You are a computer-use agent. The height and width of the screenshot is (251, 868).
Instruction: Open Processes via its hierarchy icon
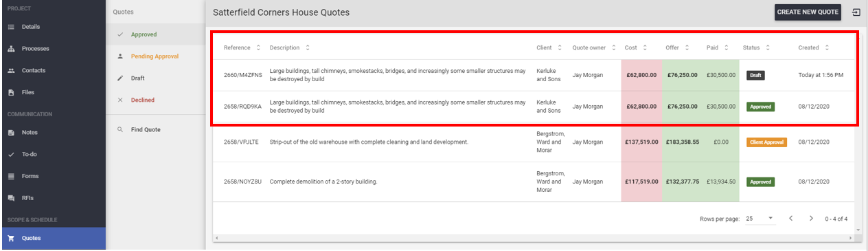coord(11,49)
